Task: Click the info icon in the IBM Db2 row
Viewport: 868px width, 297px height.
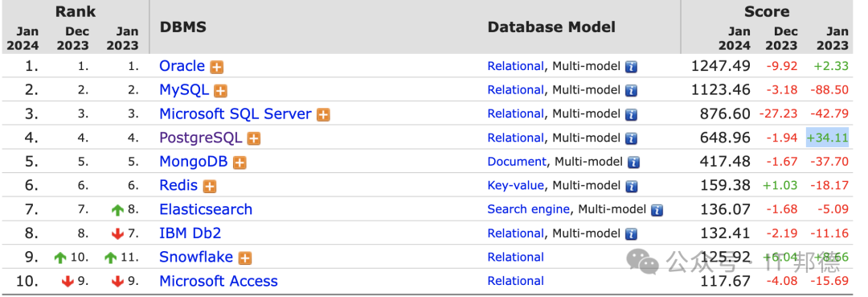Action: point(631,234)
